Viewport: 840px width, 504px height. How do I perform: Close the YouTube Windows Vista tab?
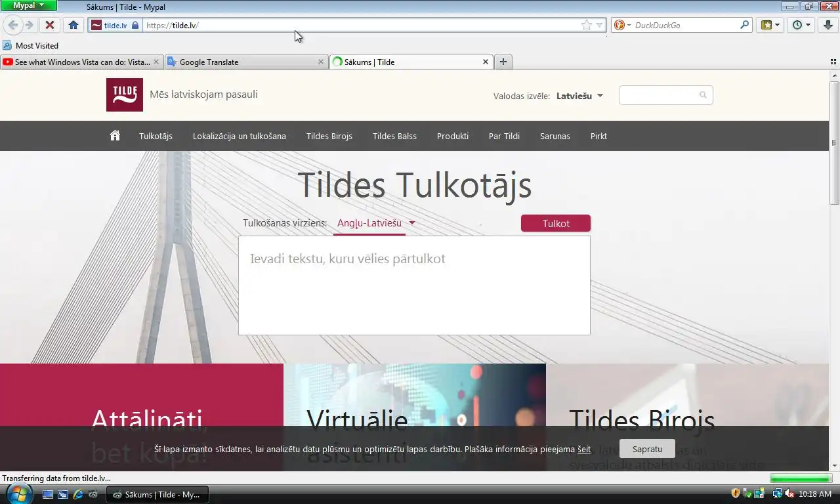pos(156,62)
